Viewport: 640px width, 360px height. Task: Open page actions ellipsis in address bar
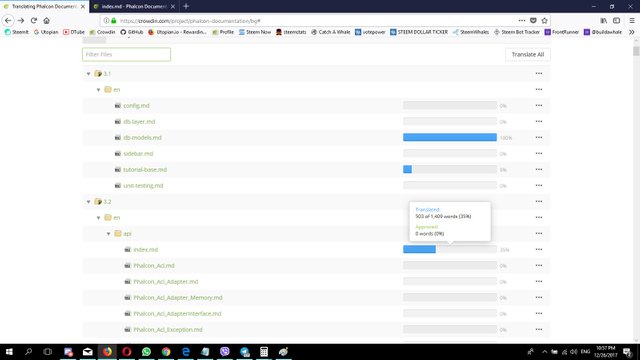click(x=522, y=20)
